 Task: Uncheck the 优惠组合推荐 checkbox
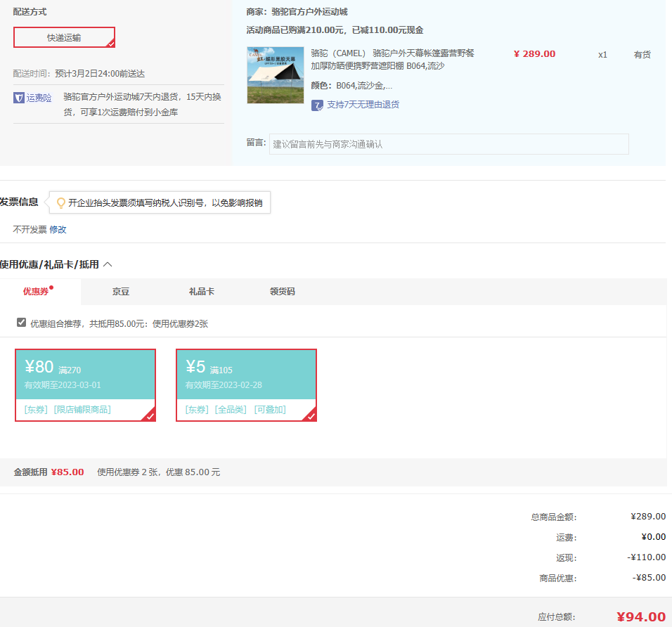(21, 322)
